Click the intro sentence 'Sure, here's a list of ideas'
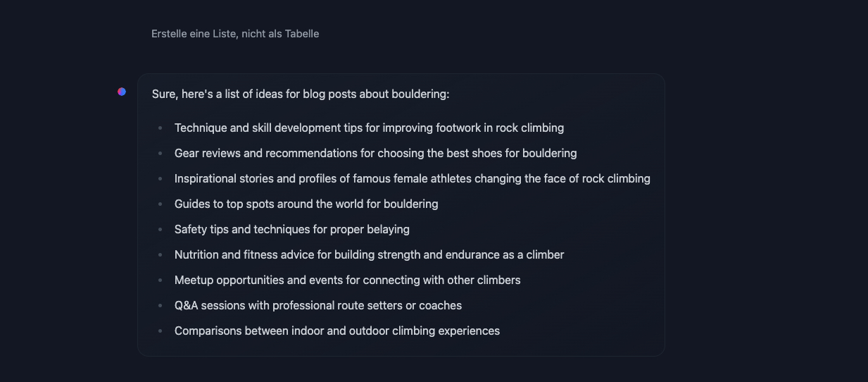This screenshot has height=382, width=868. [301, 94]
